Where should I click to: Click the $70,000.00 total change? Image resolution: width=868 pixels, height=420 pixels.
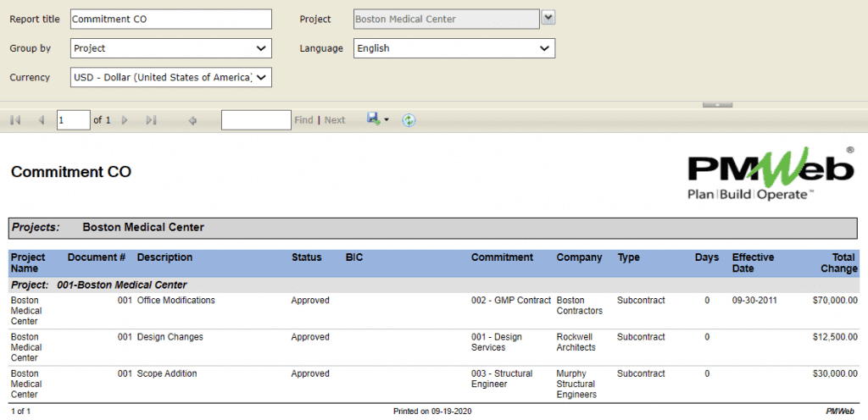tap(835, 301)
